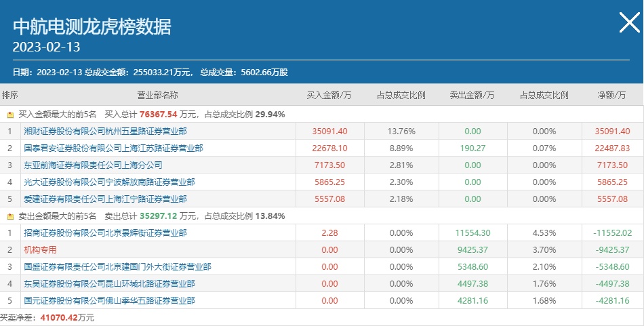This screenshot has width=644, height=326.
Task: Click the 排序 column header
Action: (x=10, y=95)
